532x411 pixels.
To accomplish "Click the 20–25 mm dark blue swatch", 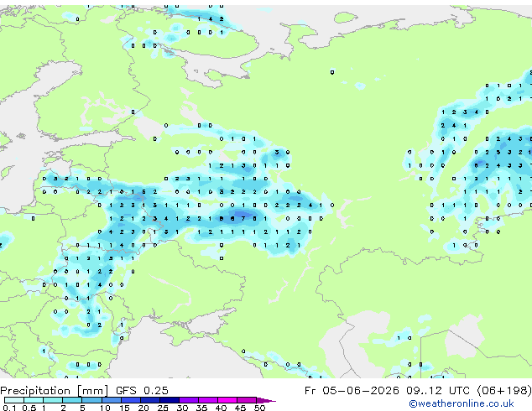I will point(149,400).
